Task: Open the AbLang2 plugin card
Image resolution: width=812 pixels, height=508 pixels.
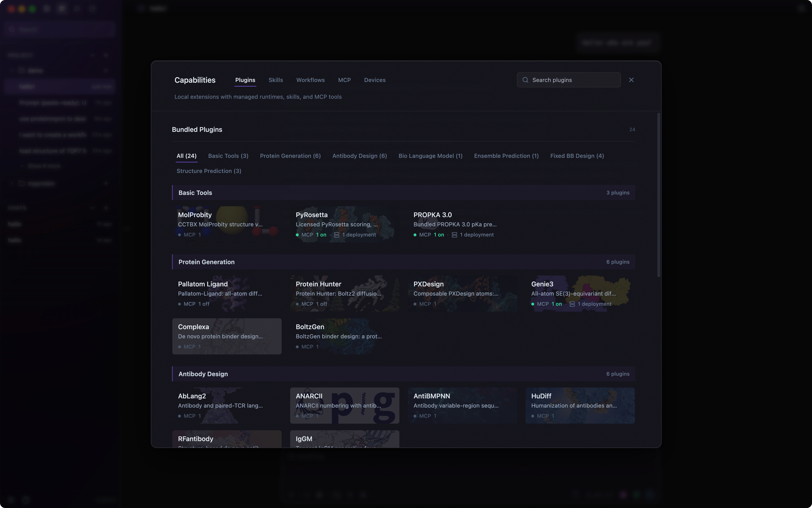Action: pyautogui.click(x=227, y=405)
